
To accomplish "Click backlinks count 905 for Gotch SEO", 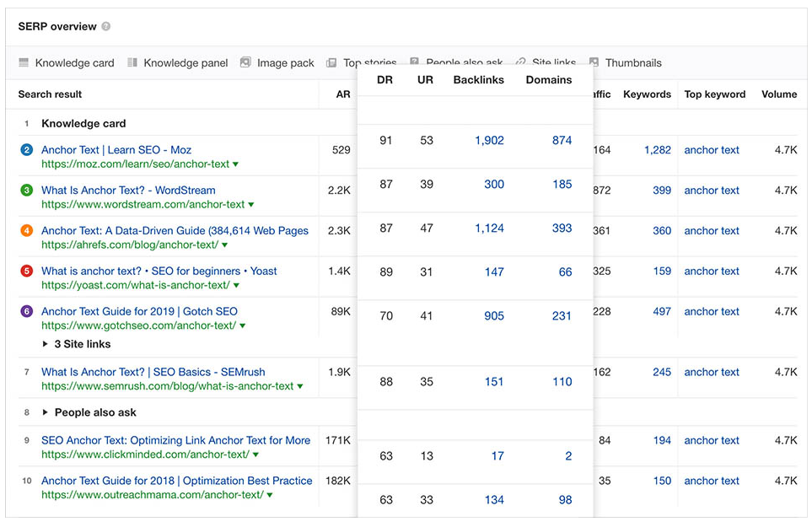I will point(494,316).
